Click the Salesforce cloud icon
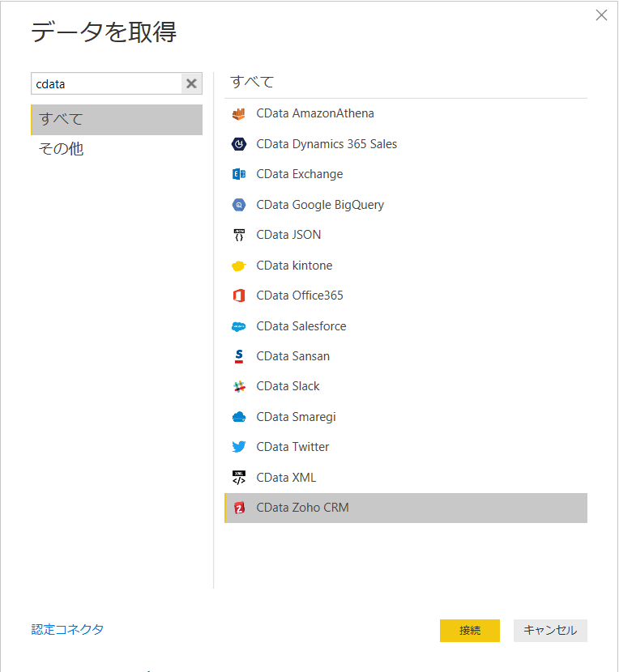Viewport: 619px width, 672px height. 239,326
